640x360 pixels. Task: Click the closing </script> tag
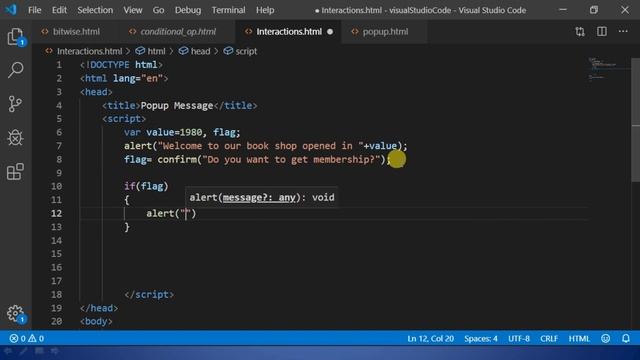pyautogui.click(x=149, y=294)
